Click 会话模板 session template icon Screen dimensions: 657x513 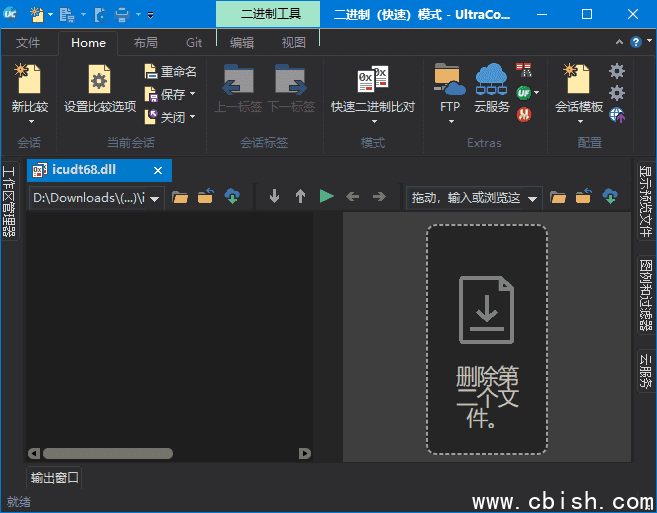tap(578, 81)
